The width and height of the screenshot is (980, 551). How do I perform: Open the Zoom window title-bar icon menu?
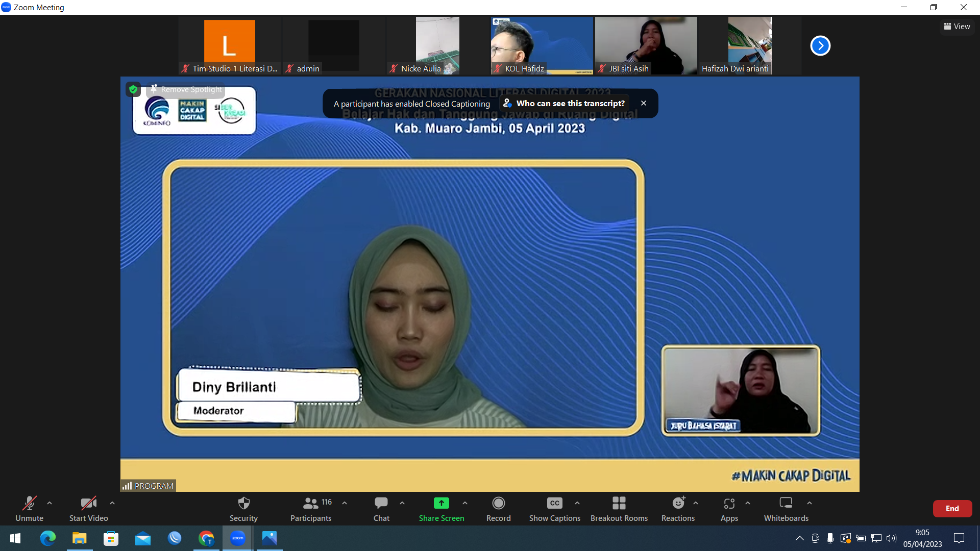(x=6, y=7)
